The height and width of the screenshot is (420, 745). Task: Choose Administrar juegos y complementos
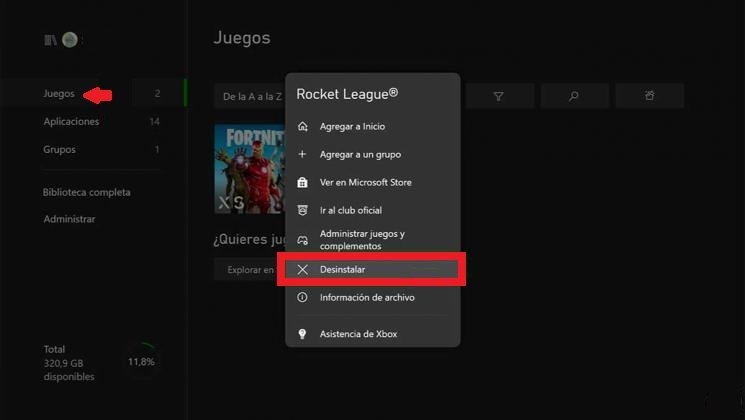373,240
